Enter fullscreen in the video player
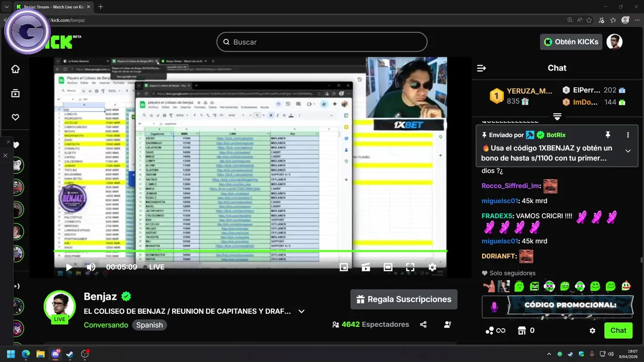 (410, 267)
